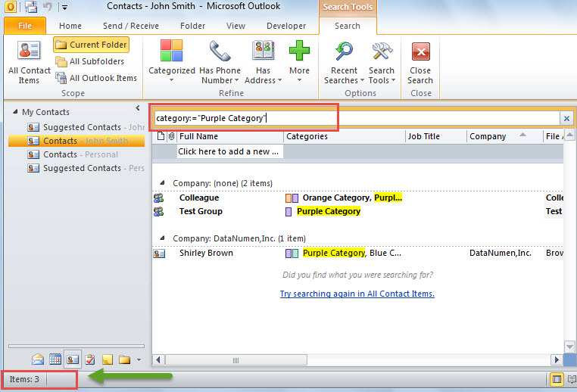Open Tasks from the navigation bar
Screen dimensions: 577x392
pyautogui.click(x=90, y=359)
